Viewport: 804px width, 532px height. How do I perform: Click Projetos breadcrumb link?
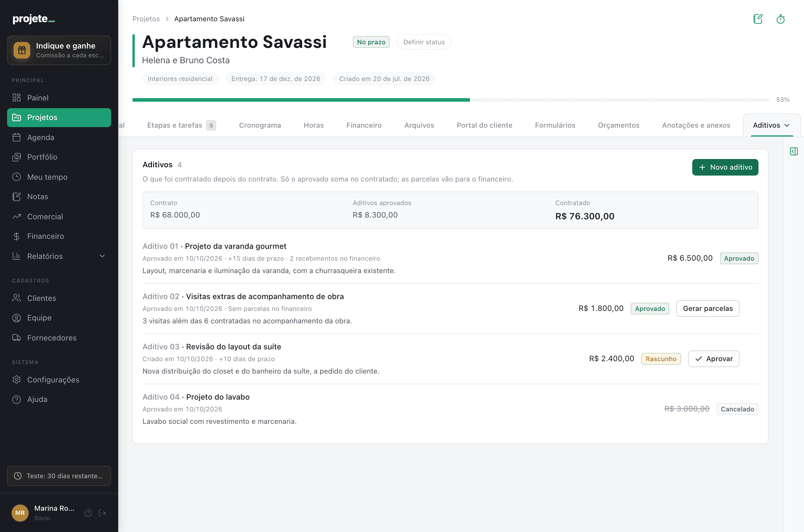click(x=146, y=19)
